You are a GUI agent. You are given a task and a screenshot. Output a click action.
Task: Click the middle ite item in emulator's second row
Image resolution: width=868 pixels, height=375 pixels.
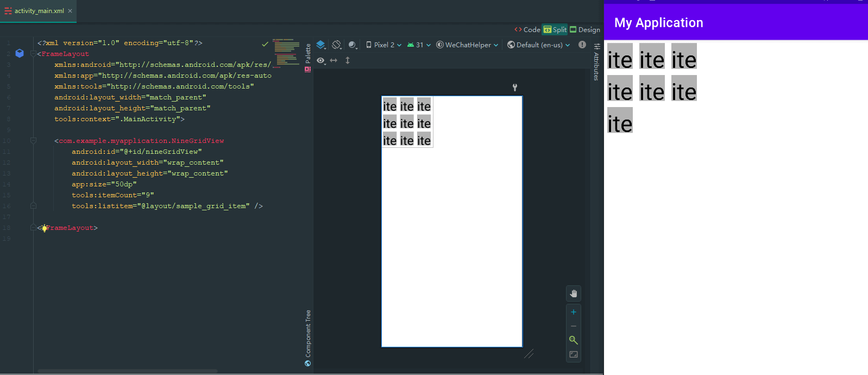coord(652,89)
